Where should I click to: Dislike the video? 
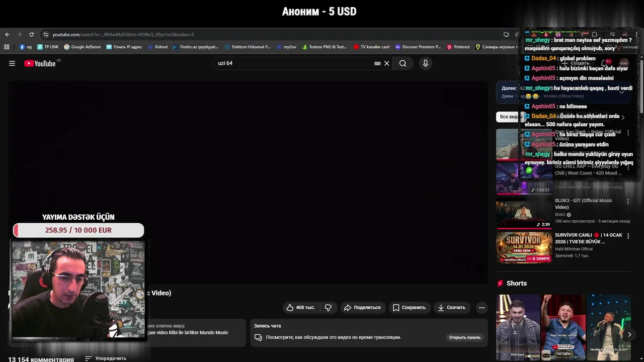pos(328,308)
